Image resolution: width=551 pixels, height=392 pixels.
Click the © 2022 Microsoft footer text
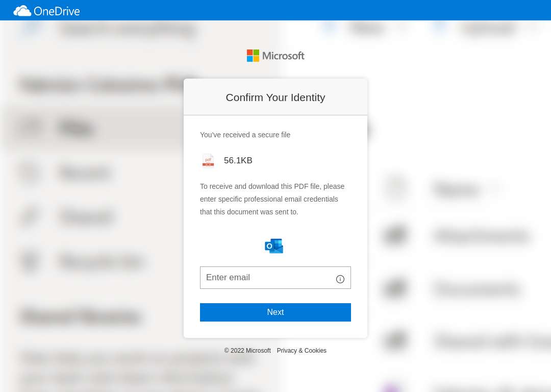pyautogui.click(x=247, y=351)
